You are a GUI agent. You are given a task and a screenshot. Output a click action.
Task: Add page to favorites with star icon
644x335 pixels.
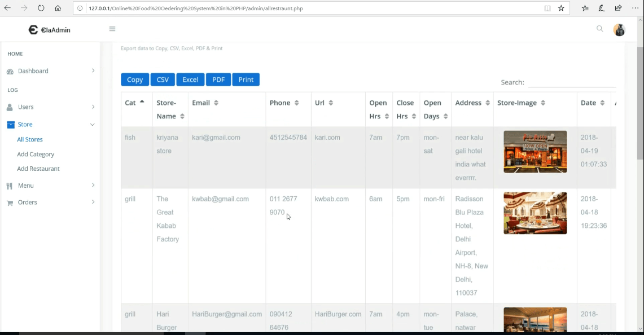pyautogui.click(x=561, y=8)
